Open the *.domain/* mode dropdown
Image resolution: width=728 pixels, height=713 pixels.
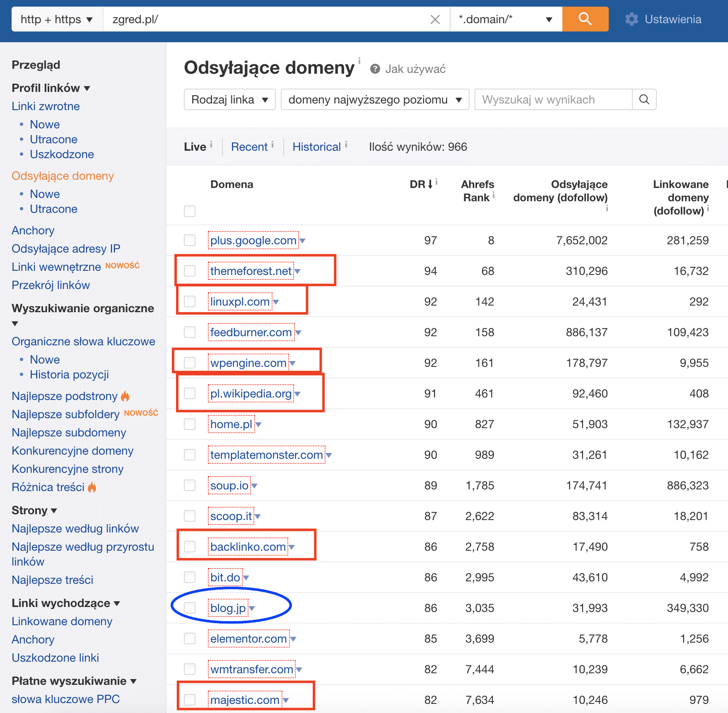505,19
